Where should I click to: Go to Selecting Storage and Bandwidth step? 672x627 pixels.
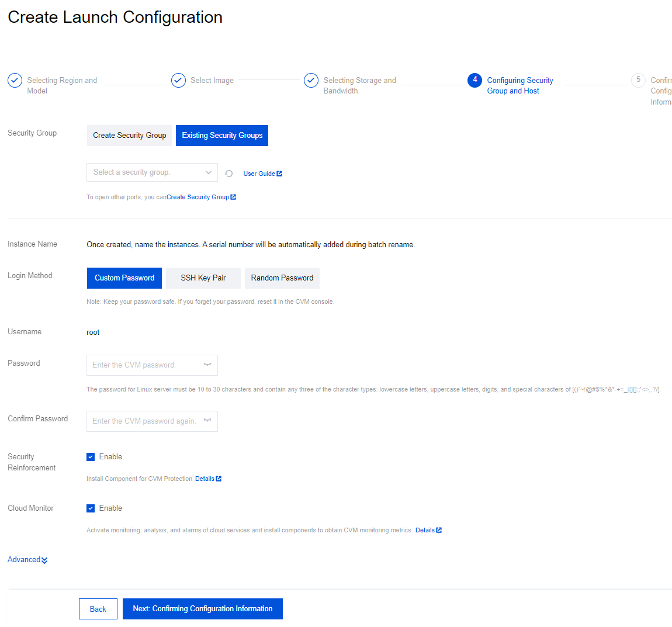(359, 85)
